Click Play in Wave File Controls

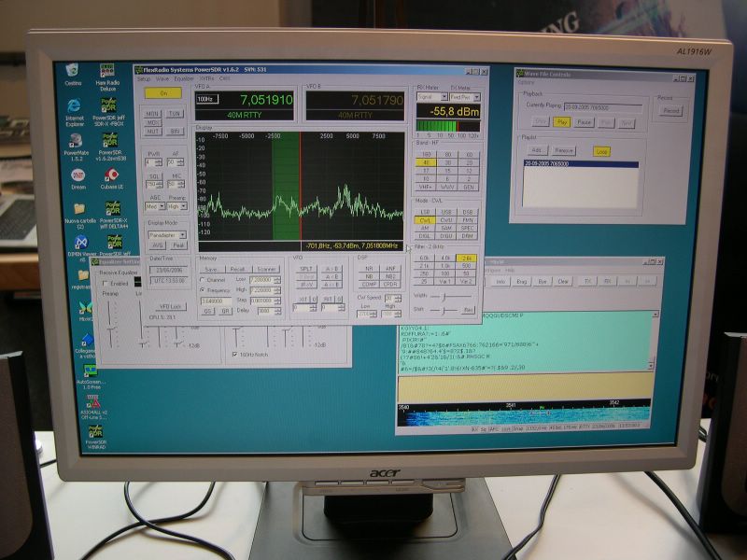[562, 122]
